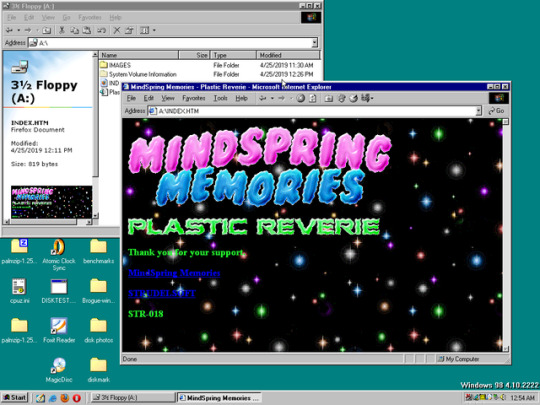Click the Paste icon in Floppy window toolbar
This screenshot has height=405, width=540.
tap(87, 30)
